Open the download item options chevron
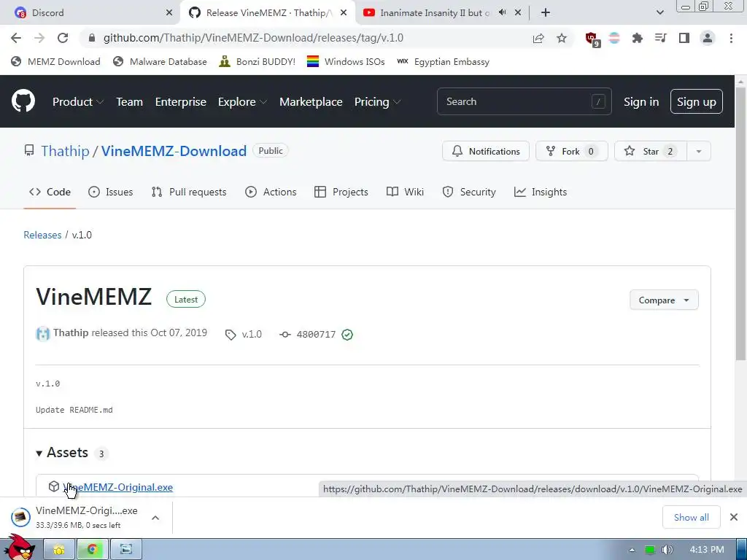Viewport: 747px width, 560px height. pos(155,518)
